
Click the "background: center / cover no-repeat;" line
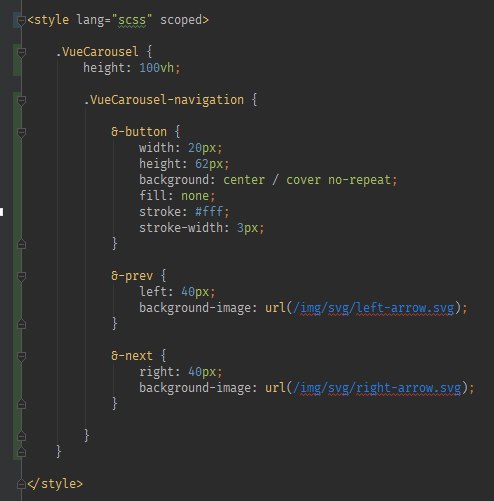[x=268, y=180]
